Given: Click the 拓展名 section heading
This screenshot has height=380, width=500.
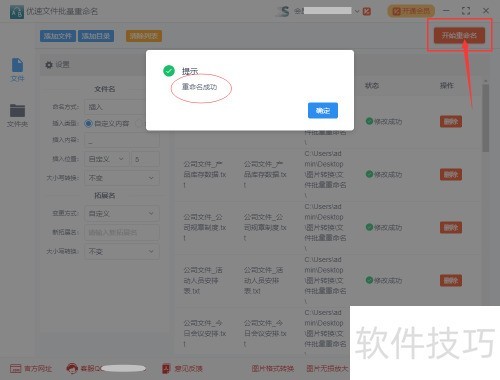Looking at the screenshot, I should click(x=105, y=196).
